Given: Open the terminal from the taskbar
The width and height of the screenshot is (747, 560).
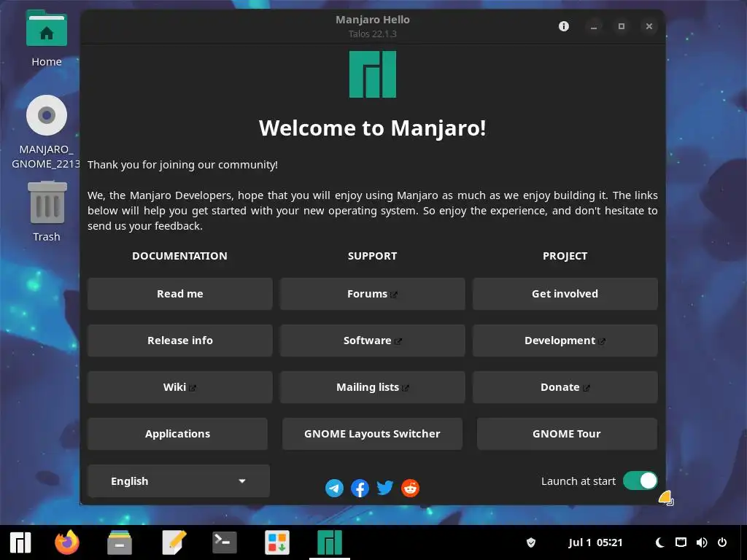Looking at the screenshot, I should point(225,542).
